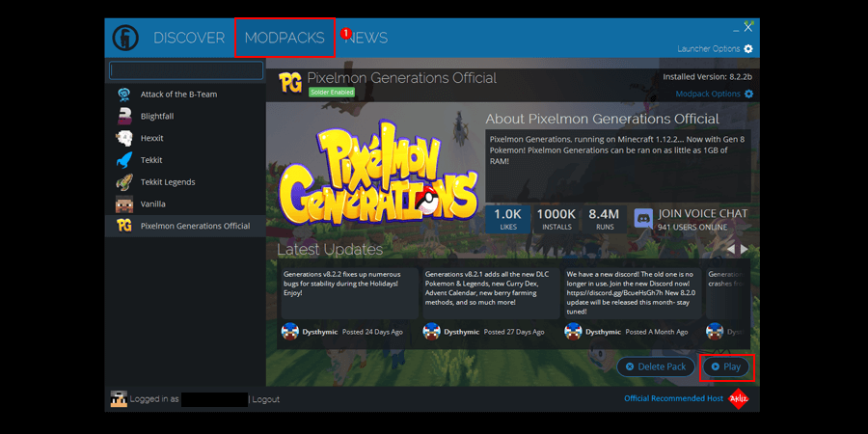Click the Latest Updates heading
868x434 pixels.
pyautogui.click(x=330, y=250)
